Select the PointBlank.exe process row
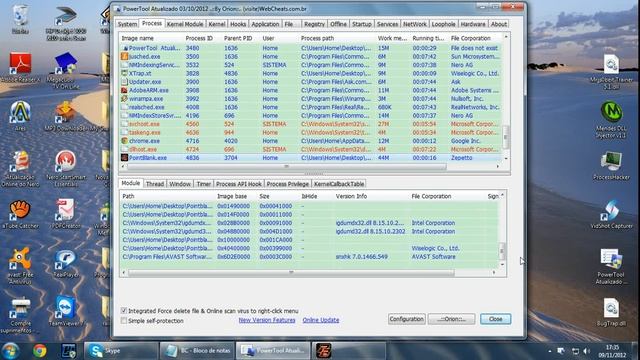This screenshot has width=640, height=360. pos(311,158)
